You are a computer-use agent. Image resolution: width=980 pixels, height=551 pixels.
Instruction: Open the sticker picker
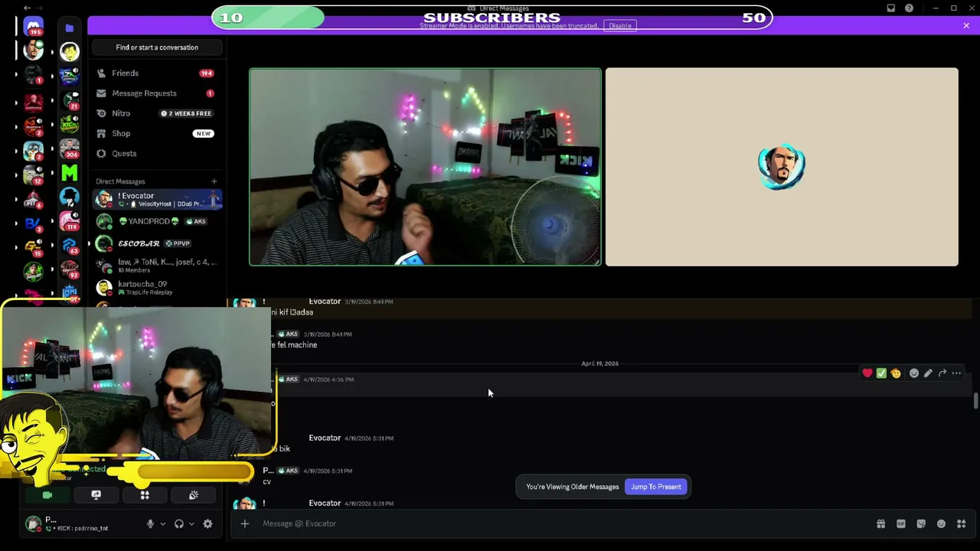(x=921, y=523)
